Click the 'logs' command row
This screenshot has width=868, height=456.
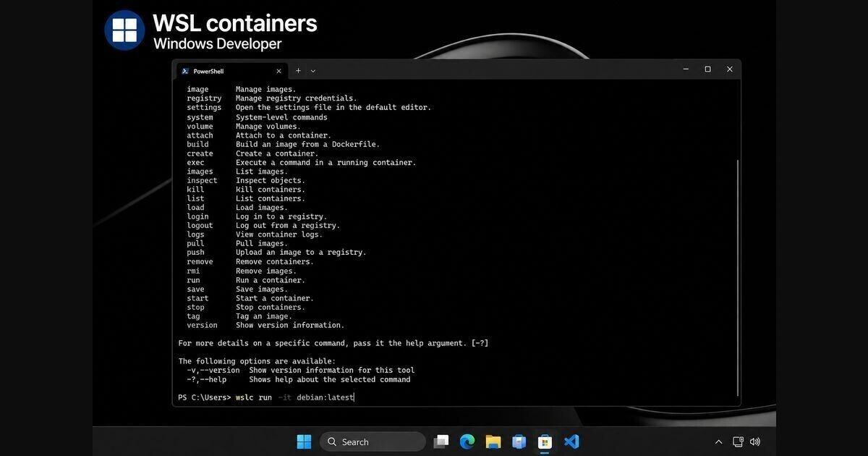click(255, 235)
